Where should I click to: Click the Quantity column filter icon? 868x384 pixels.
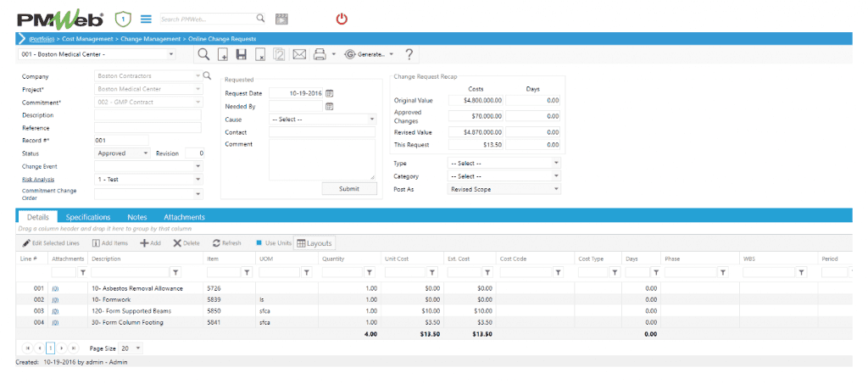(x=370, y=272)
